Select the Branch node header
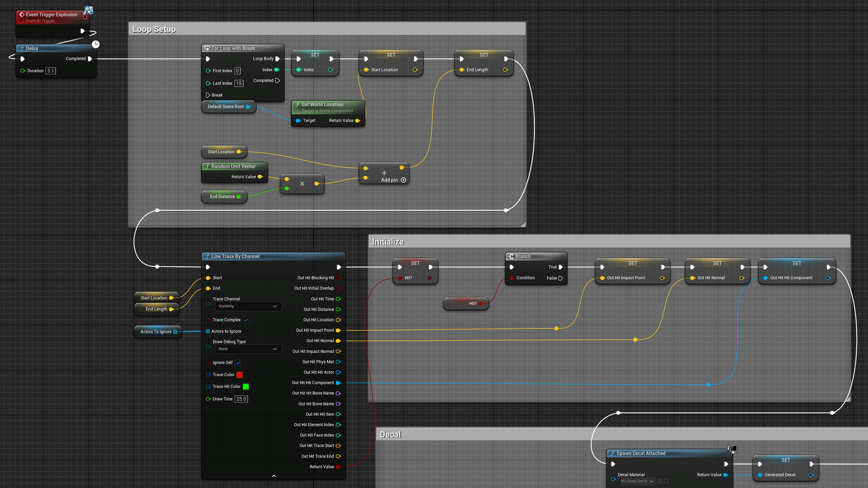Viewport: 868px width, 488px height. (536, 256)
